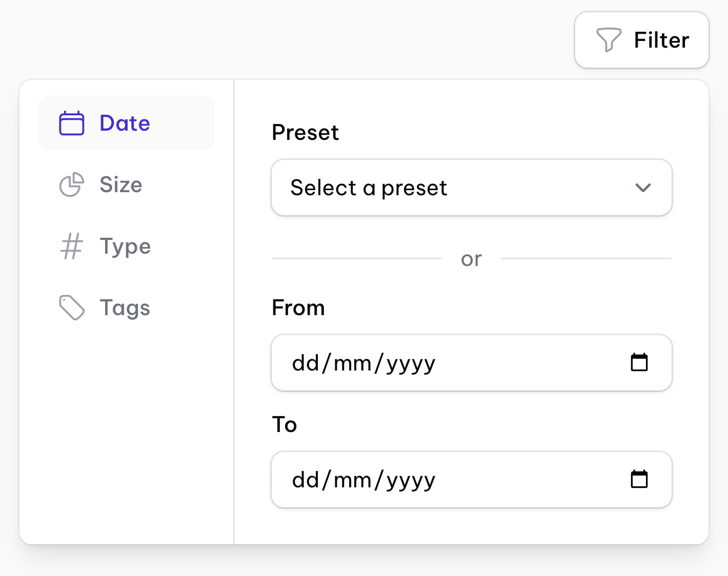
Task: Click the pie chart icon beside Size
Action: pyautogui.click(x=72, y=184)
